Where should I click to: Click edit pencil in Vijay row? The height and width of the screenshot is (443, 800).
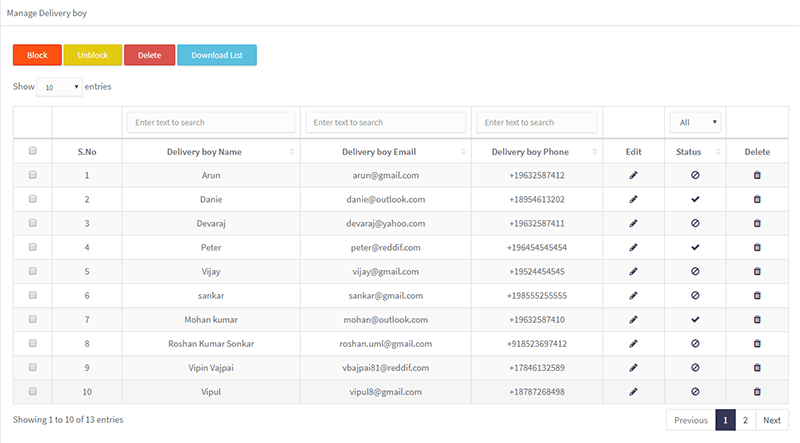coord(633,272)
